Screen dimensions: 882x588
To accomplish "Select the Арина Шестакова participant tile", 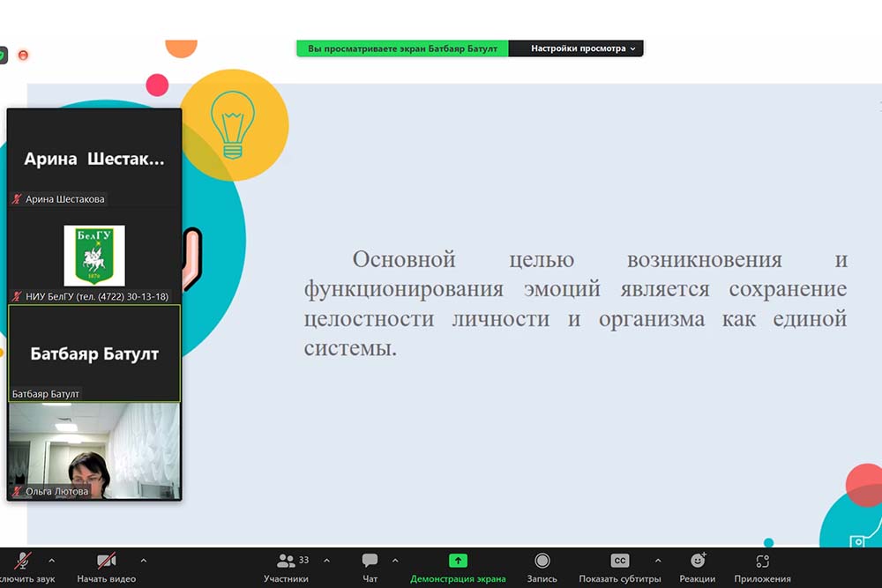I will coord(94,159).
